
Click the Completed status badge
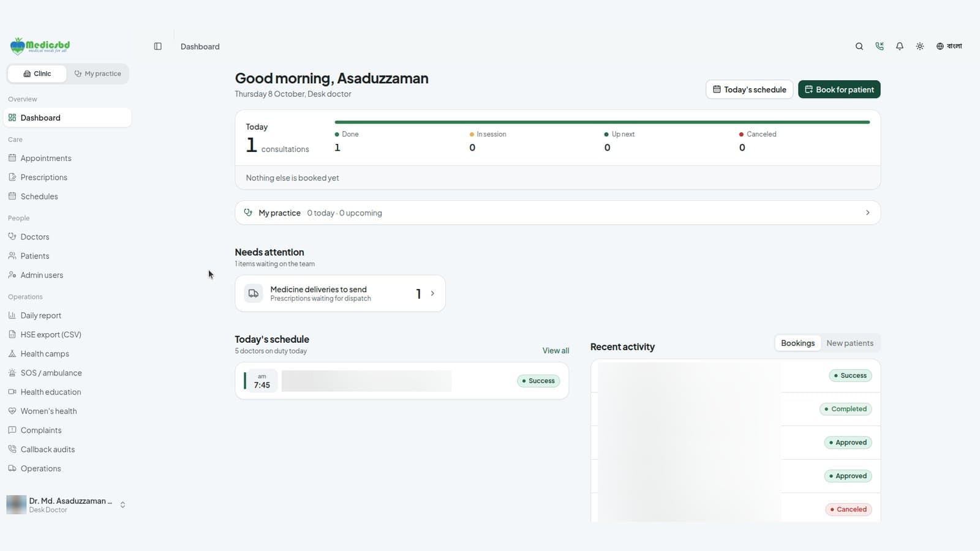[846, 409]
